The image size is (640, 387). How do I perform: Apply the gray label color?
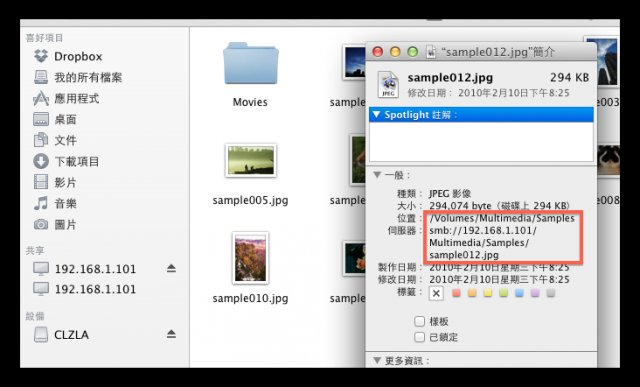point(551,293)
